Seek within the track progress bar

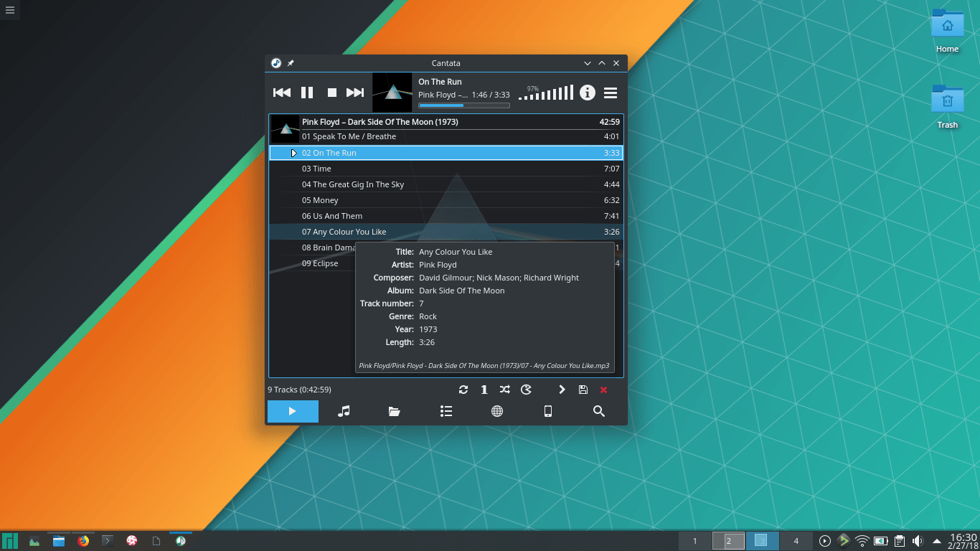(x=464, y=105)
